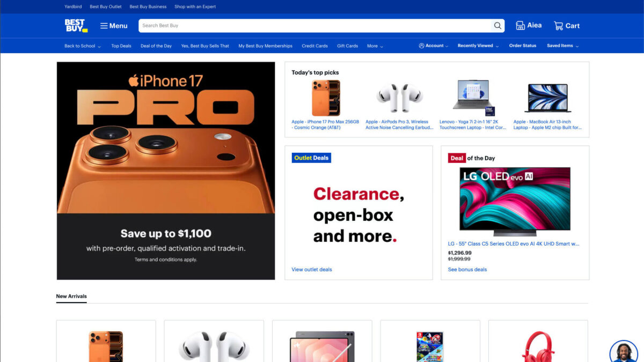Click the See bonus deals link

pyautogui.click(x=467, y=269)
